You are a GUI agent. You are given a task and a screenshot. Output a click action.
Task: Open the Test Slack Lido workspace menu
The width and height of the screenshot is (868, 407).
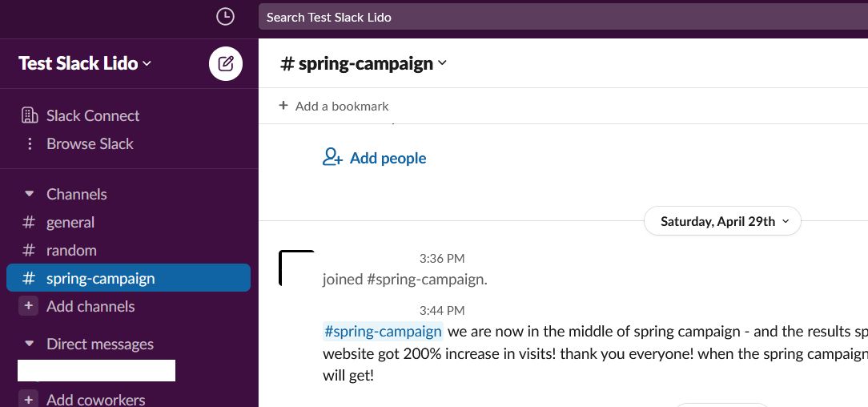click(85, 63)
